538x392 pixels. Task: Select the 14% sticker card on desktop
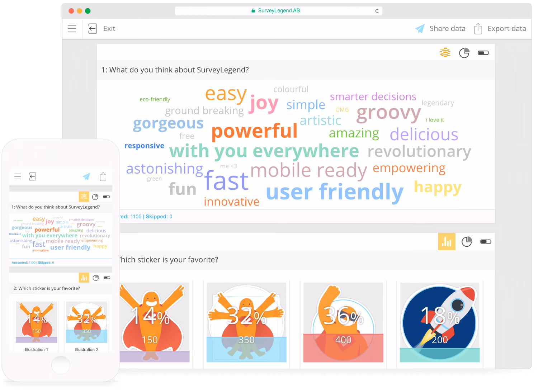tap(155, 322)
